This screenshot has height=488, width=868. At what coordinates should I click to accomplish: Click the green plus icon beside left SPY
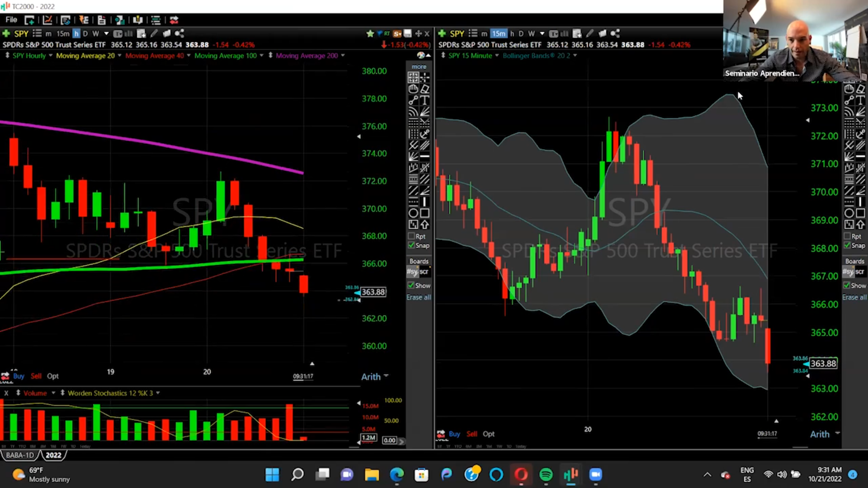(x=6, y=33)
